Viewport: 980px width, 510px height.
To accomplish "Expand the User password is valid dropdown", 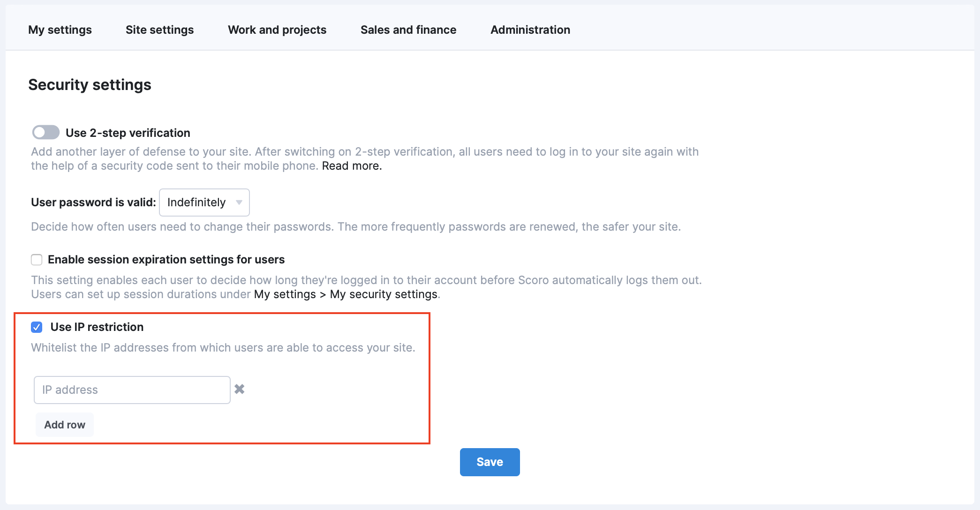I will [x=204, y=202].
